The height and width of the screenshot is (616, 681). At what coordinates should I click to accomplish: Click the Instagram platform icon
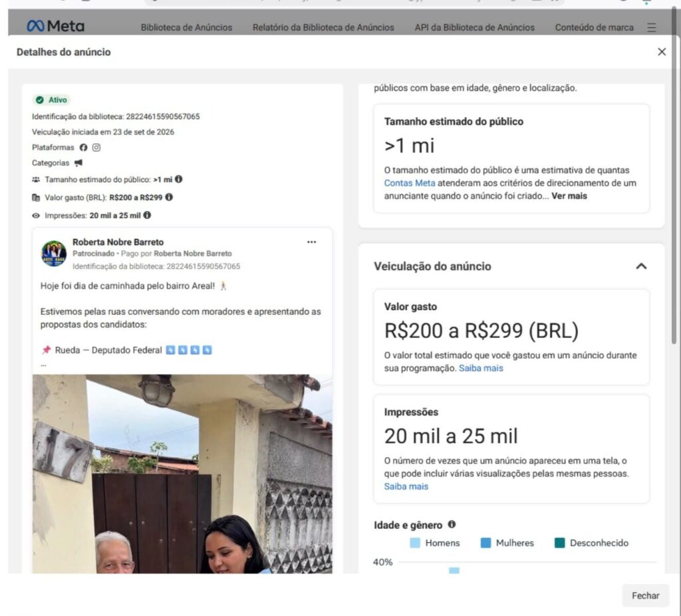(96, 148)
